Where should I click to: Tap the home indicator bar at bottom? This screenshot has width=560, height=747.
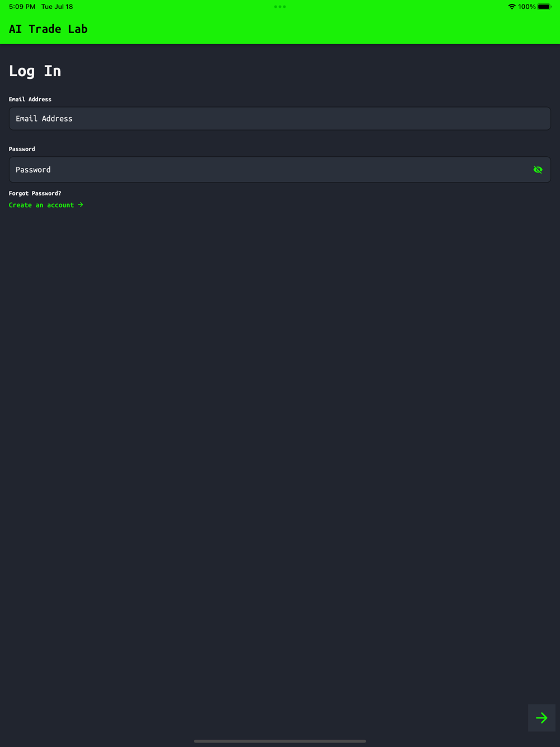click(x=280, y=741)
